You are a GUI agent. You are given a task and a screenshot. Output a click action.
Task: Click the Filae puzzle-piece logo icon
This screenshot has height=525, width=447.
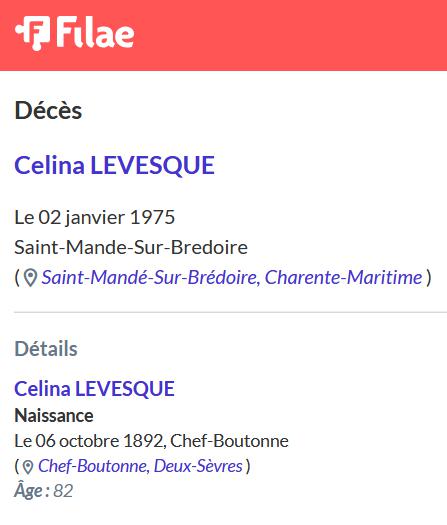tap(32, 33)
